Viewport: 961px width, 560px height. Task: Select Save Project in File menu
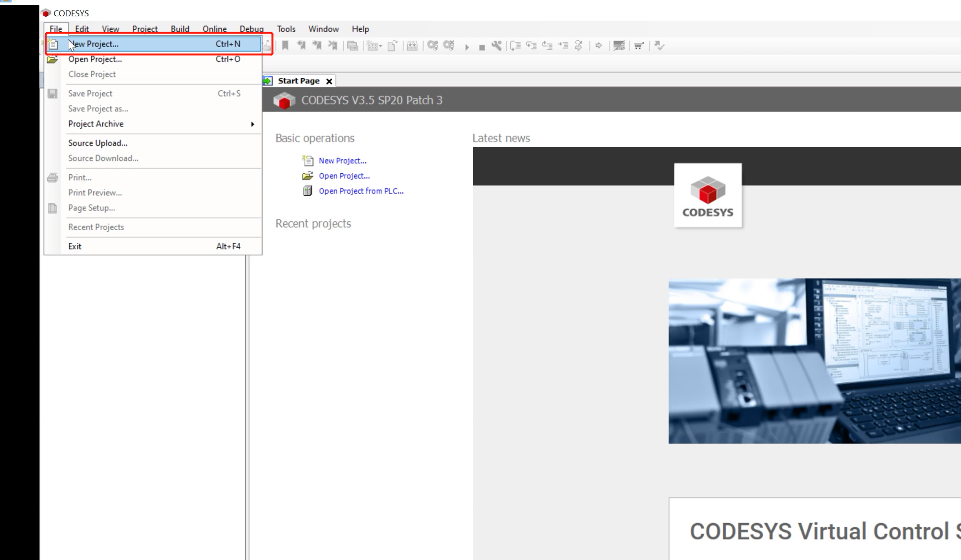(x=154, y=94)
